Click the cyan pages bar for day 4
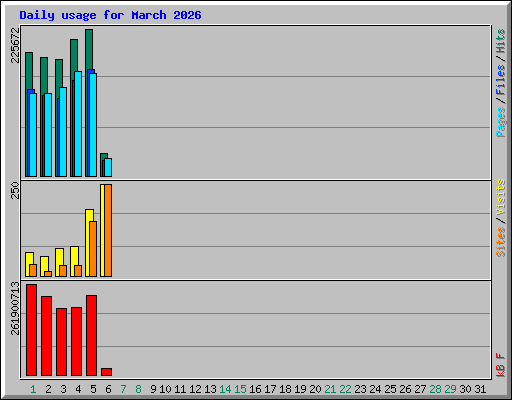The width and height of the screenshot is (512, 400). (78, 124)
